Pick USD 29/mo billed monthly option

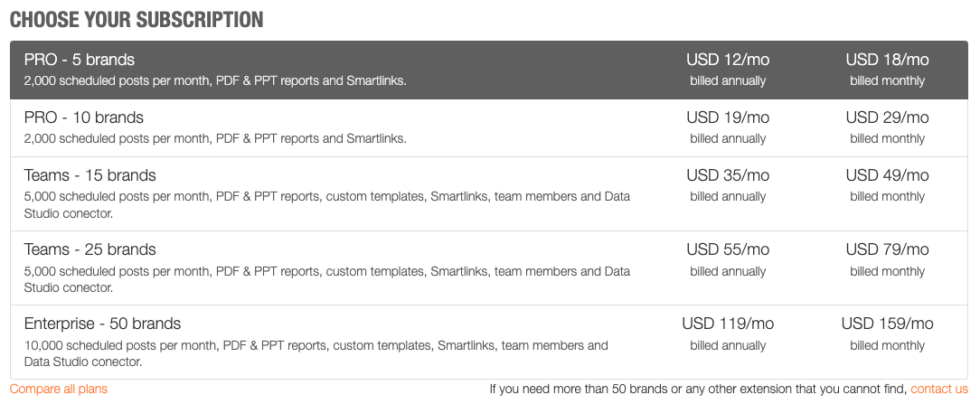tap(887, 127)
